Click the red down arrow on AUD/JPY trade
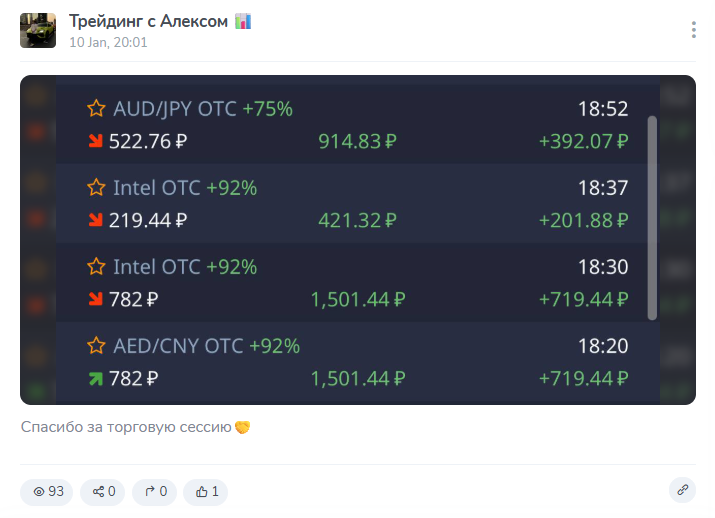The height and width of the screenshot is (518, 715). (96, 141)
